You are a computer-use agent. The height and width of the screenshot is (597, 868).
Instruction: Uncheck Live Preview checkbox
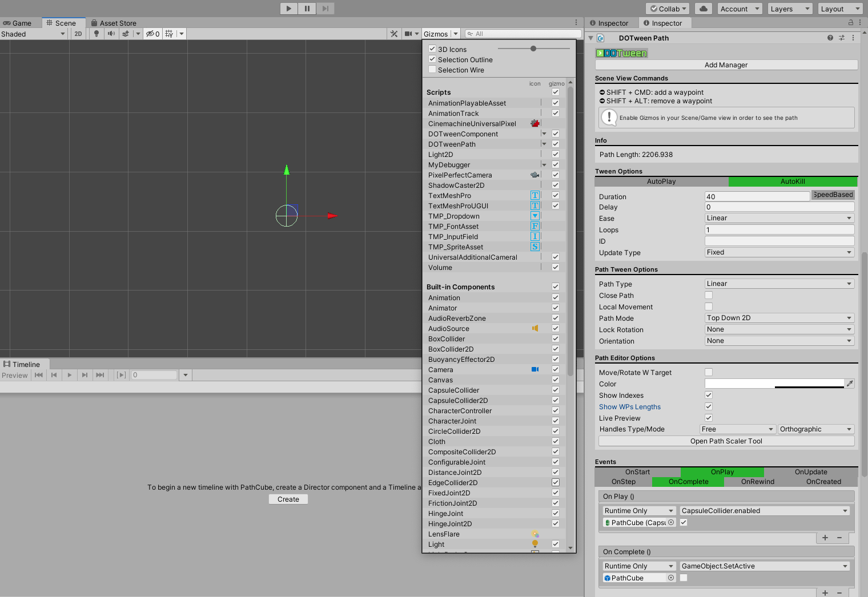coord(709,418)
